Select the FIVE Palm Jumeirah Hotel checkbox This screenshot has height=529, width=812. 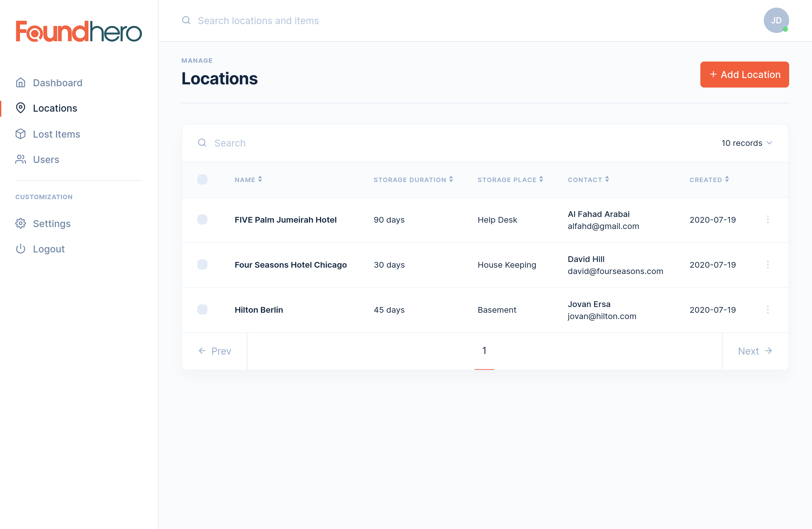[x=202, y=219]
